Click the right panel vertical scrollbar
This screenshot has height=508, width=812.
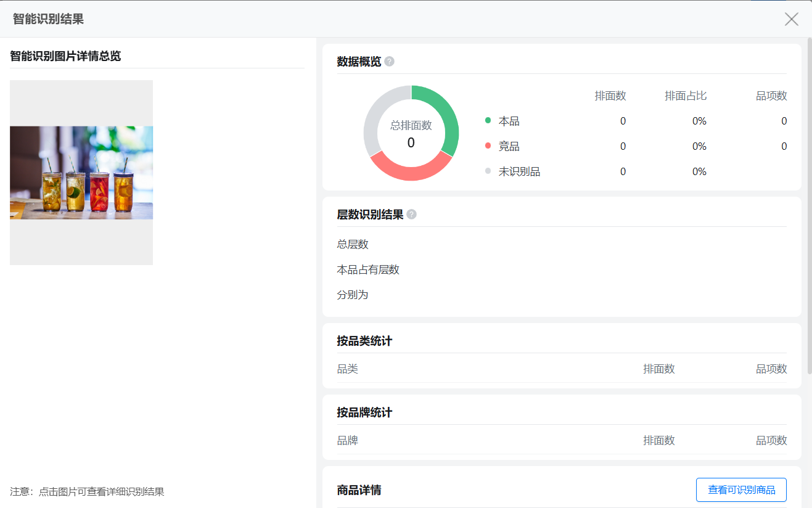(810, 207)
